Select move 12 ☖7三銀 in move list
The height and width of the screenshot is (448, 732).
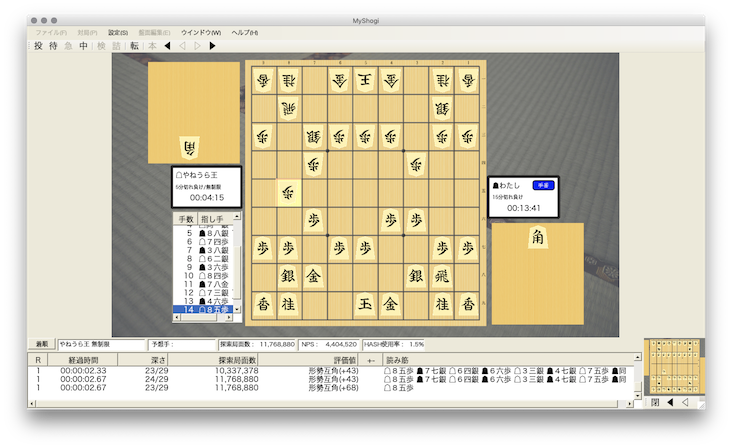click(x=203, y=293)
